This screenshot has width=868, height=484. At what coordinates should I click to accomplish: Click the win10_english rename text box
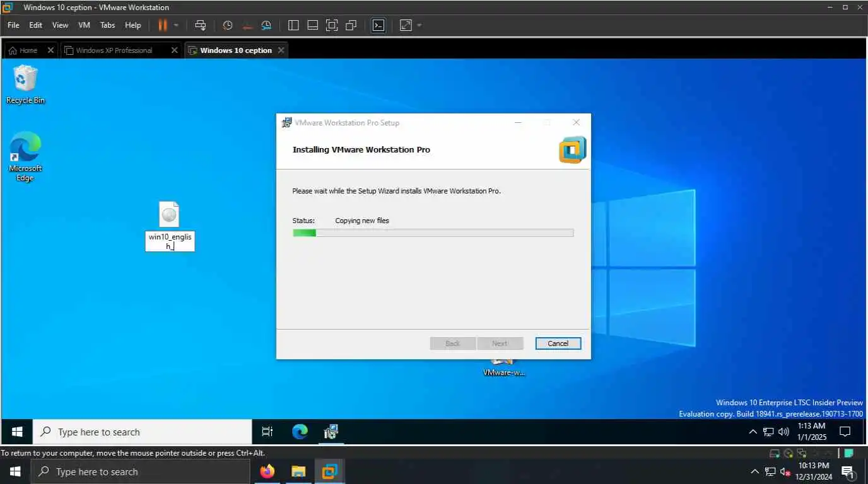[170, 241]
